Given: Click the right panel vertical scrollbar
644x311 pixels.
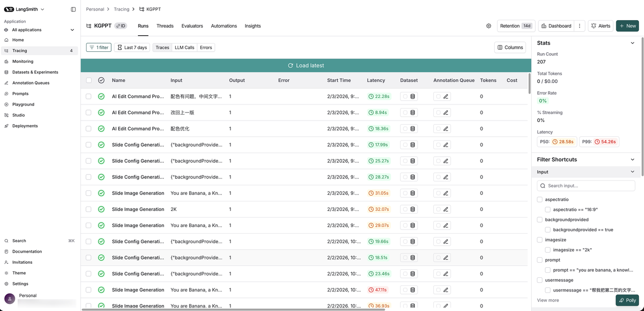Looking at the screenshot, I should (x=642, y=107).
